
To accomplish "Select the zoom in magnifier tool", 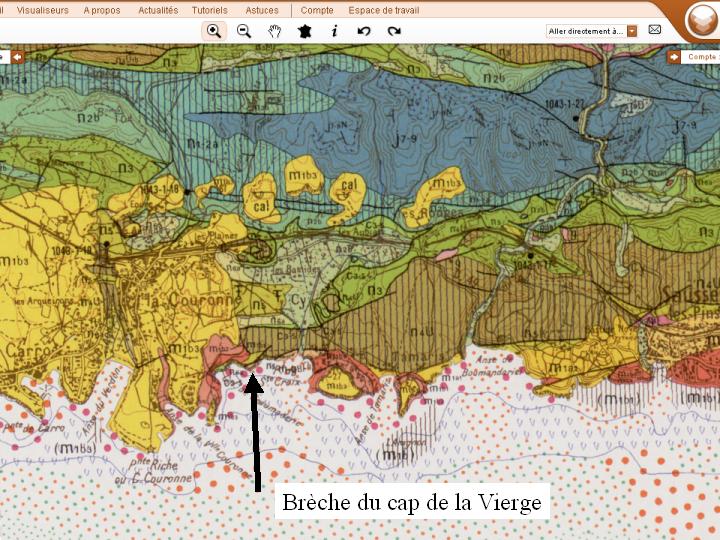I will coord(213,31).
